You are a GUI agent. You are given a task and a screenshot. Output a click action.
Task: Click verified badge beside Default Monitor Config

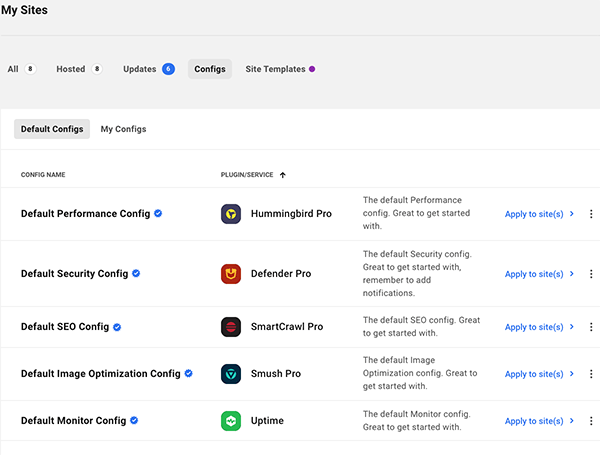(x=134, y=421)
